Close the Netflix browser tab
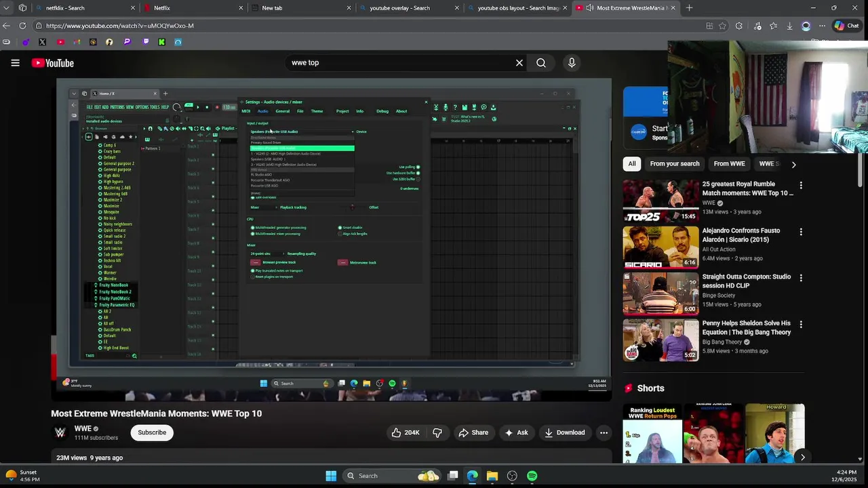The width and height of the screenshot is (868, 488). 241,8
